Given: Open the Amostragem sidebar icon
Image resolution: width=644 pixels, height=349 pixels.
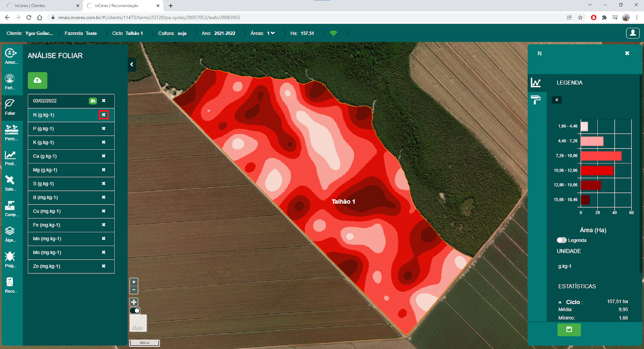Looking at the screenshot, I should click(11, 56).
